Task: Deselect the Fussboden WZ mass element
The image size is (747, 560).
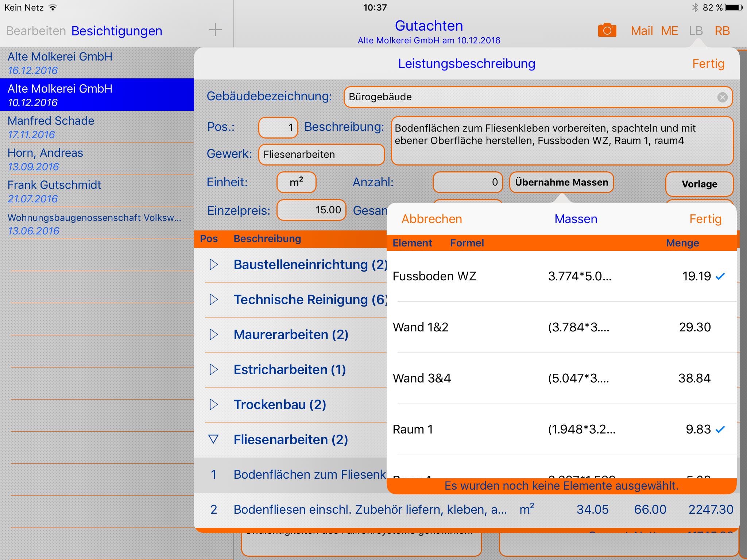Action: click(562, 276)
